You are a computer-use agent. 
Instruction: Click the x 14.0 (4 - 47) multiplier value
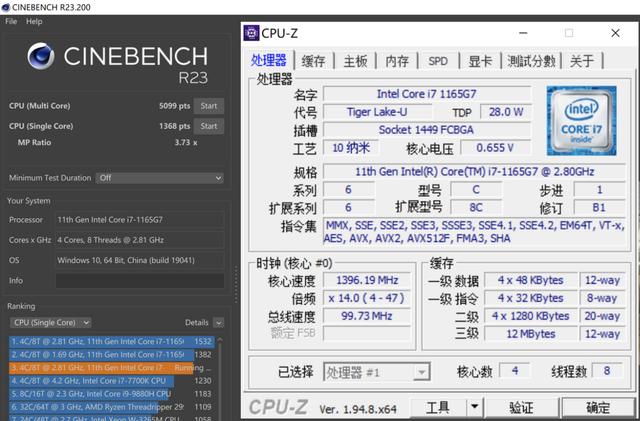(367, 298)
